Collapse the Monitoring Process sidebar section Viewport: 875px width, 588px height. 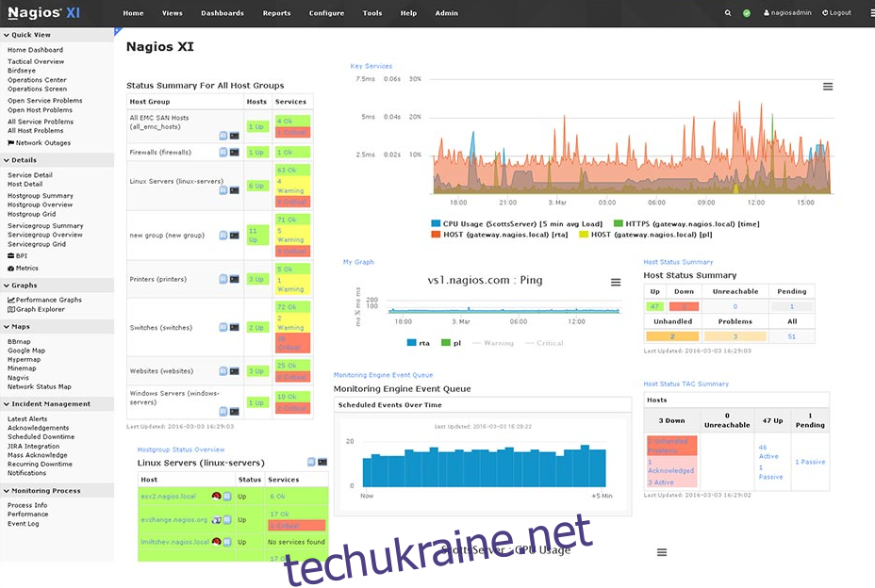click(57, 491)
